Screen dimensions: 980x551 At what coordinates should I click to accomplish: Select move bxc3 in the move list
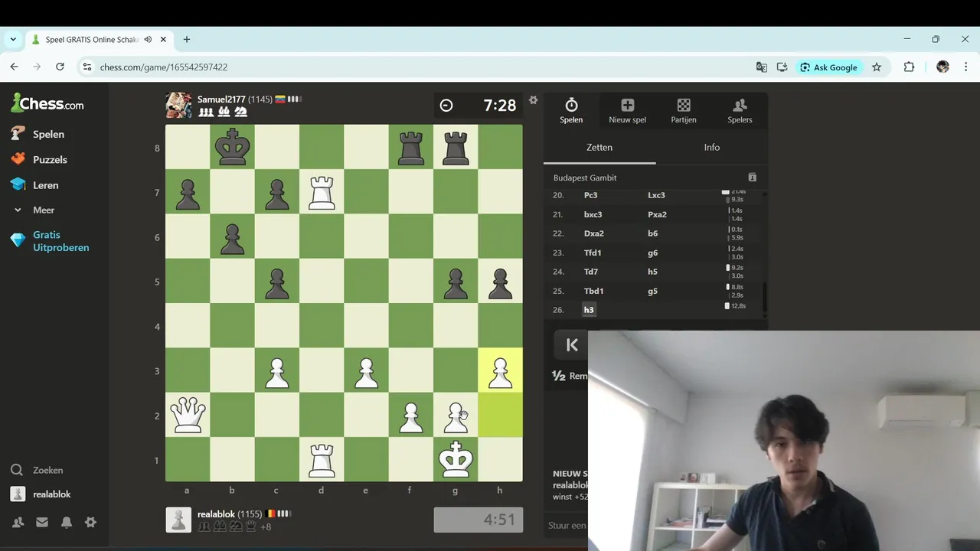click(593, 214)
